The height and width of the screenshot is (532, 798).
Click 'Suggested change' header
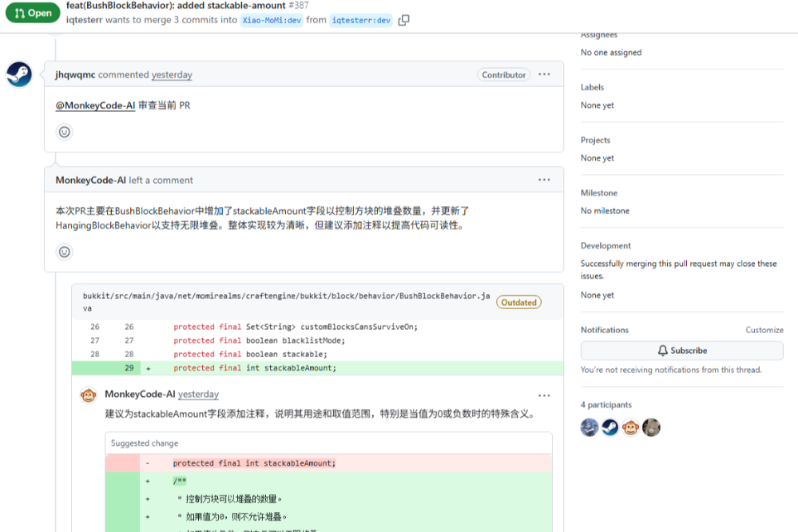click(x=144, y=443)
